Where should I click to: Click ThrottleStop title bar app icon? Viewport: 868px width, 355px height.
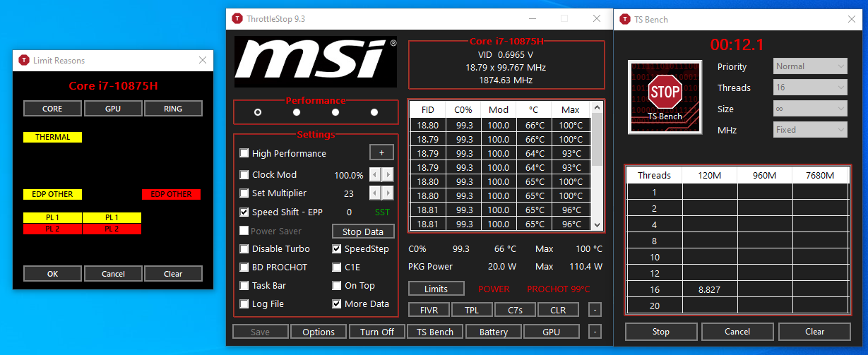[237, 18]
